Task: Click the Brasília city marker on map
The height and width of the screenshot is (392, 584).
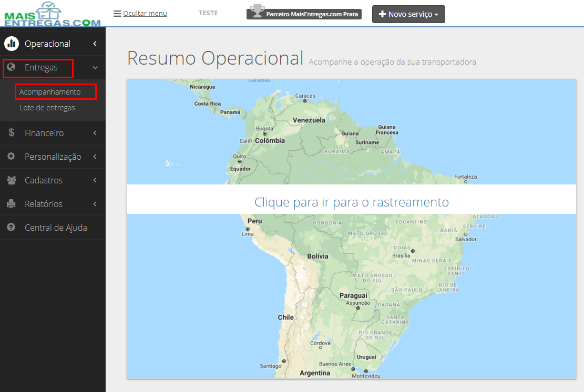Action: click(413, 251)
